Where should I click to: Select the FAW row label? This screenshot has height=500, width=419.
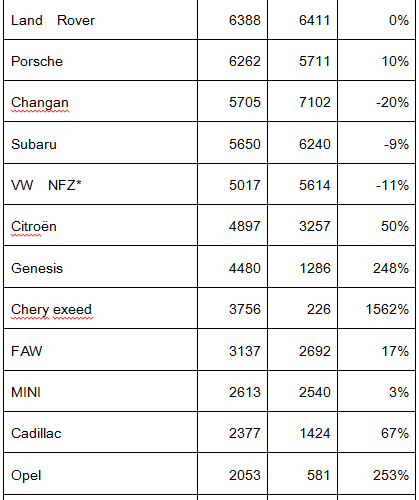[100, 349]
